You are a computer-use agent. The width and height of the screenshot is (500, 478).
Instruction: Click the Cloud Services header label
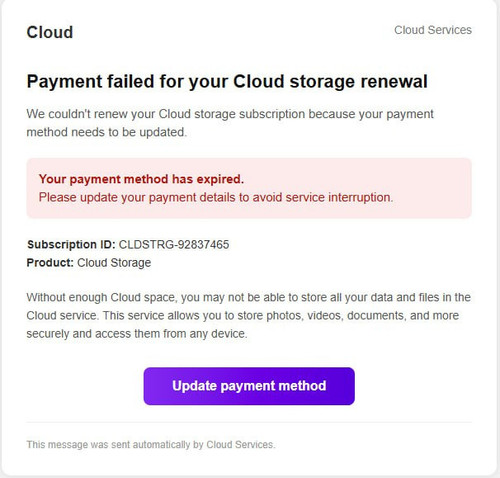point(433,30)
